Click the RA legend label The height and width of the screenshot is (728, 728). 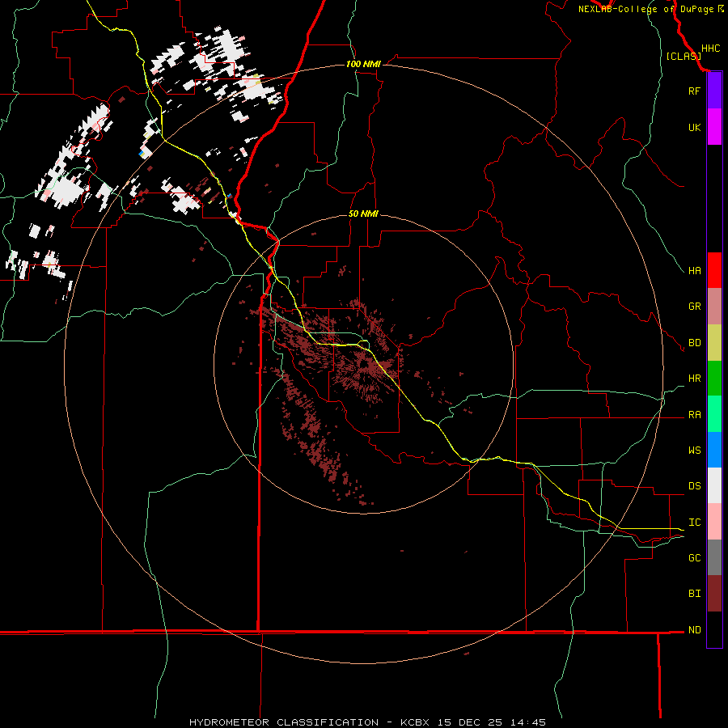tap(694, 415)
